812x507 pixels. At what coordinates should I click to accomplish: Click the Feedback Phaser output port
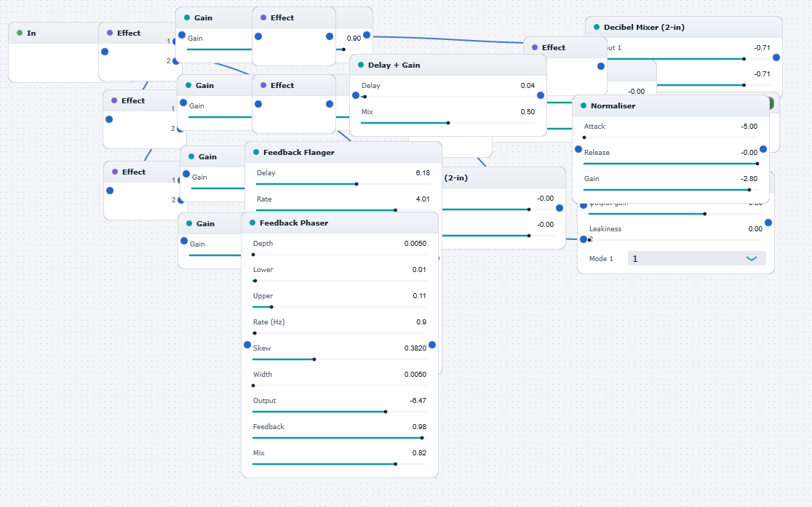pyautogui.click(x=432, y=345)
